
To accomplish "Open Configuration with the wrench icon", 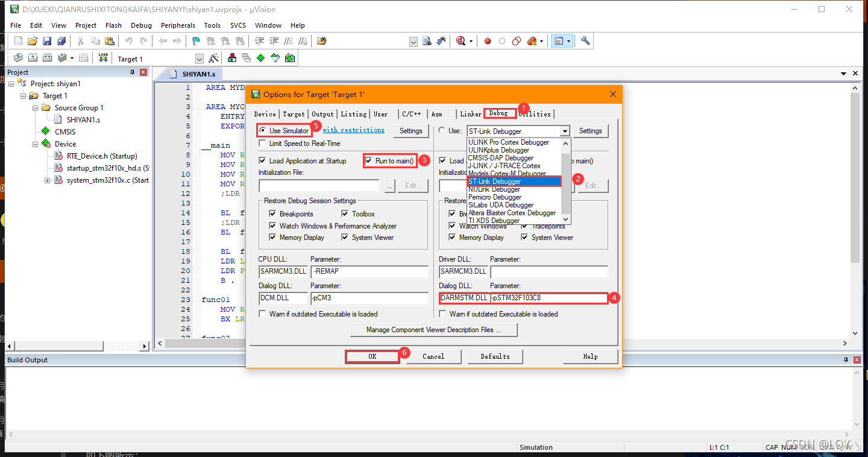I will [x=585, y=41].
